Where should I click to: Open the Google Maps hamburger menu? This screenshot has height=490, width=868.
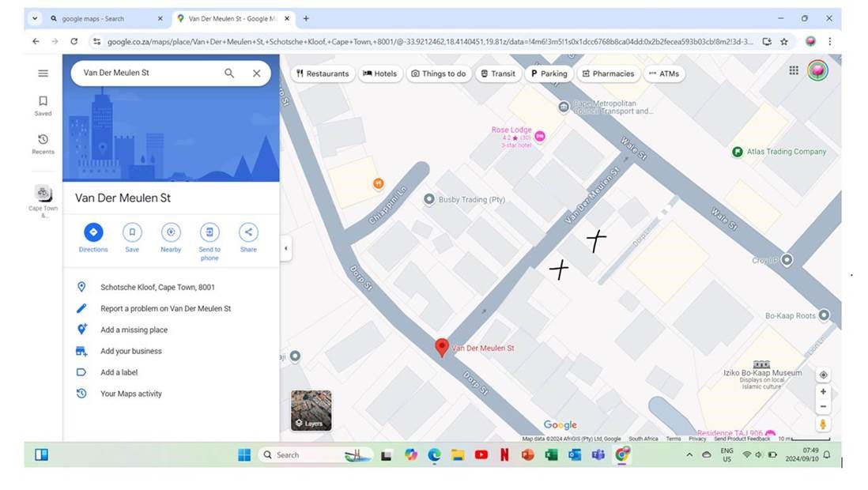pos(43,73)
